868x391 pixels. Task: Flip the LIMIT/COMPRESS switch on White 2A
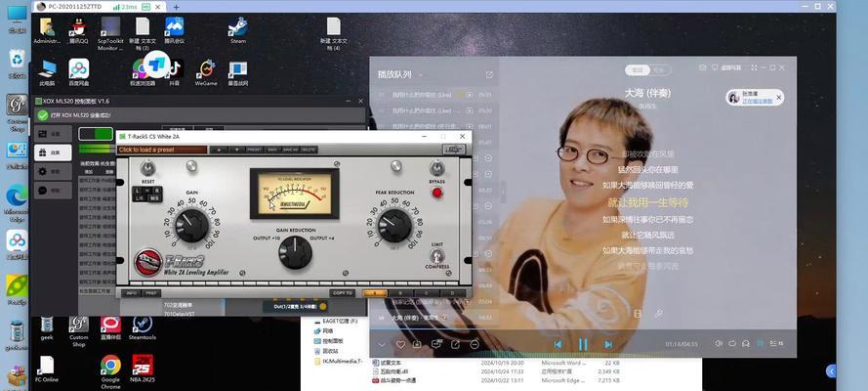click(x=436, y=256)
